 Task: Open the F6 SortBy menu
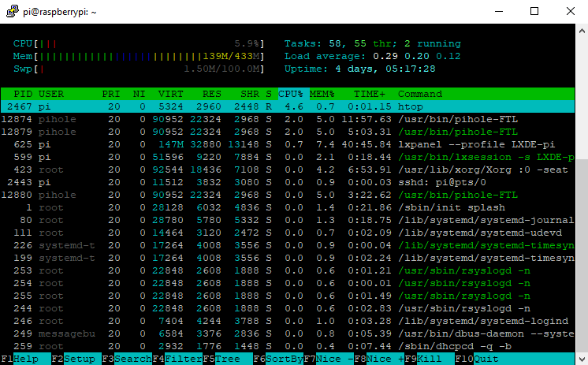coord(281,359)
